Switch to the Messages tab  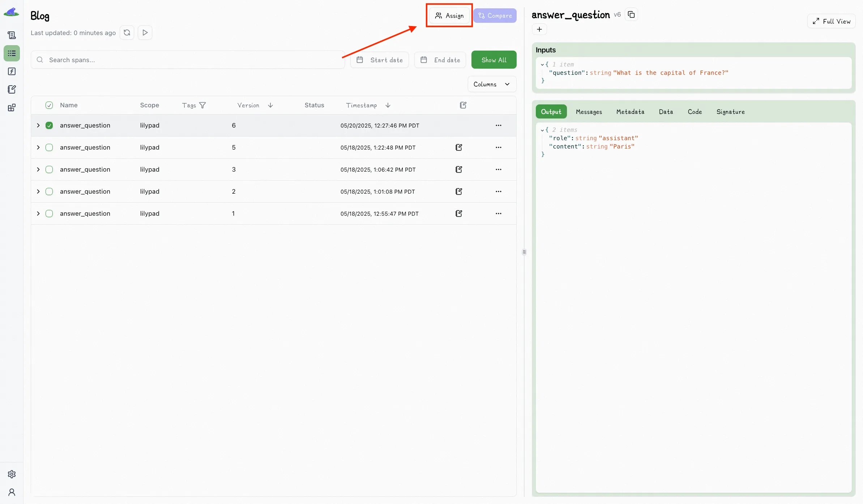589,112
